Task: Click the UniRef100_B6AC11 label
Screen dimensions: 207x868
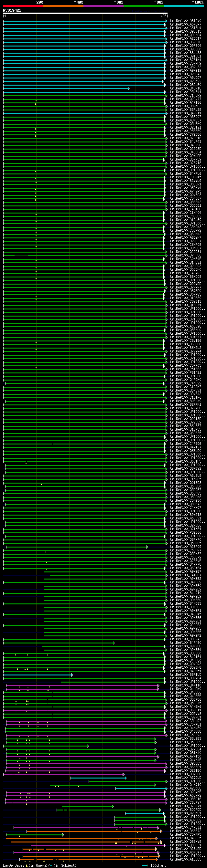Action: pos(186,710)
